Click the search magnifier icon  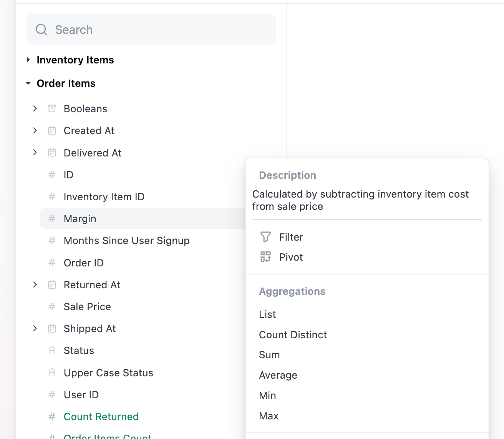[x=41, y=30]
